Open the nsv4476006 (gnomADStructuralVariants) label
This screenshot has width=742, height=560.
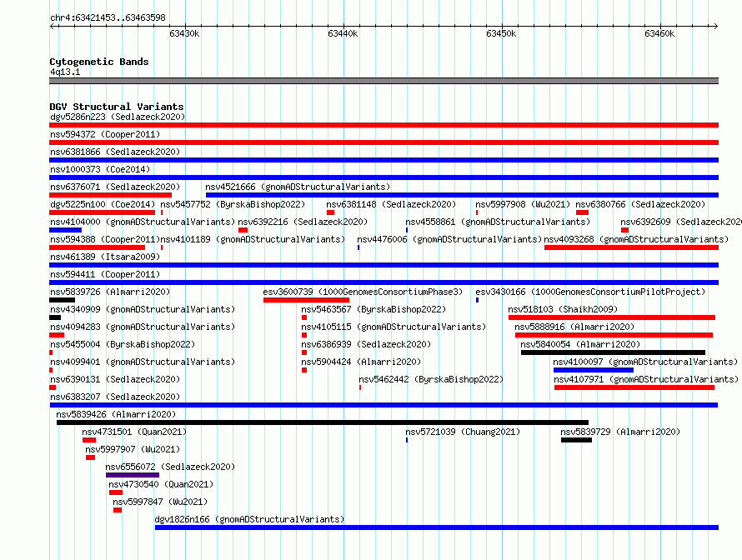pyautogui.click(x=449, y=239)
